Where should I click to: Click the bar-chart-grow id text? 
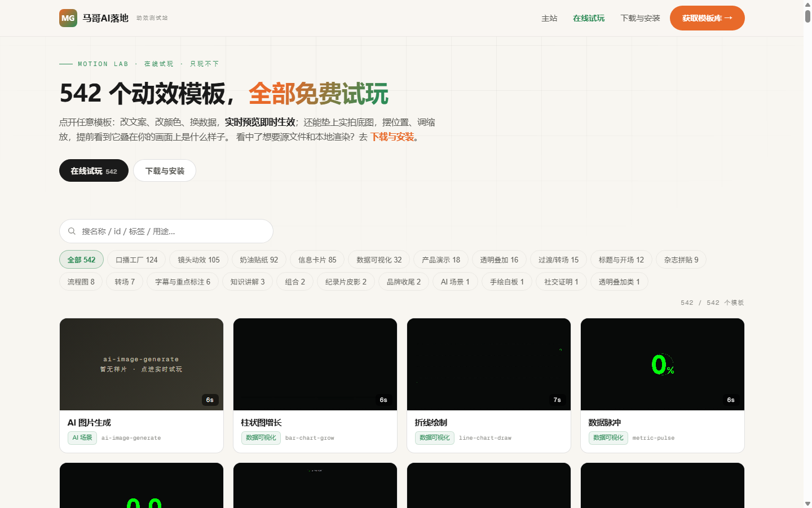tap(310, 438)
